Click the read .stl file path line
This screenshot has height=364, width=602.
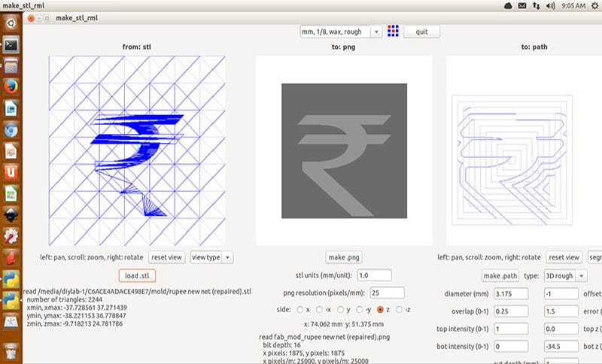[137, 292]
